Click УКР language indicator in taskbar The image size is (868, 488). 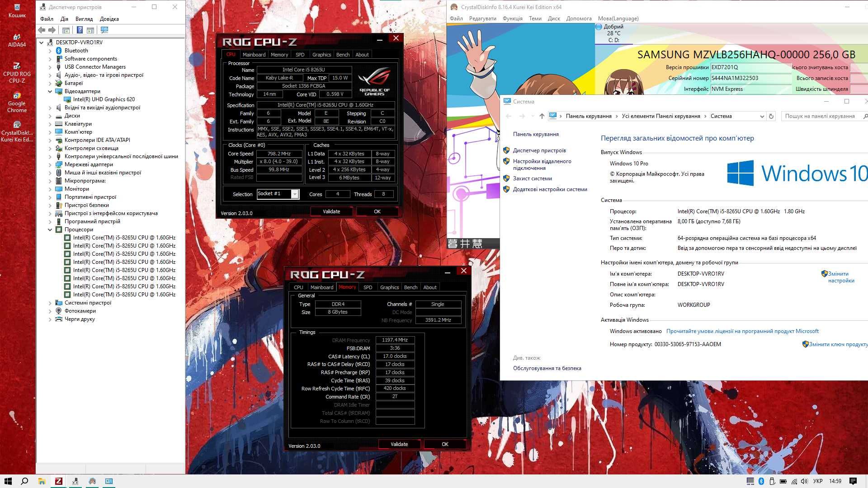tap(818, 481)
